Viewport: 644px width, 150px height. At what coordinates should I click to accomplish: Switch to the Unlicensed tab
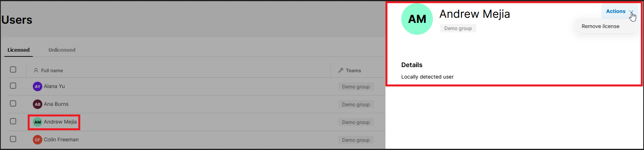coord(62,50)
